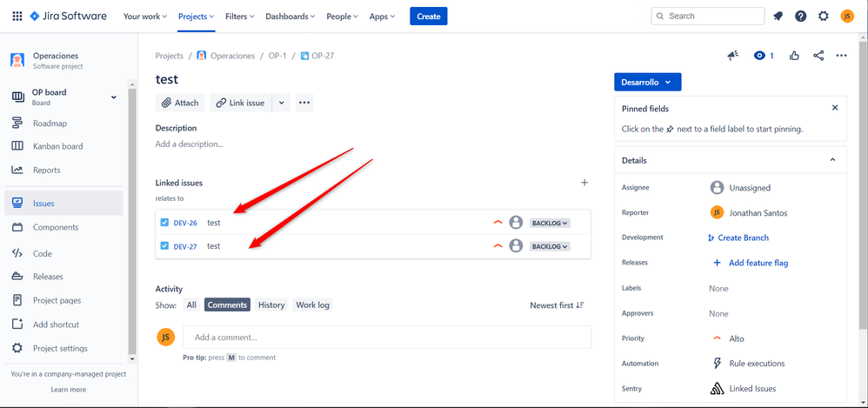The image size is (868, 408).
Task: Open the settings gear in top bar
Action: point(824,16)
